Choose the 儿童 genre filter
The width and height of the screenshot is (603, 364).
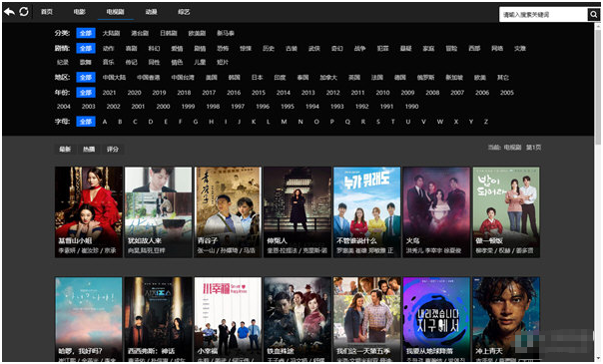(200, 62)
